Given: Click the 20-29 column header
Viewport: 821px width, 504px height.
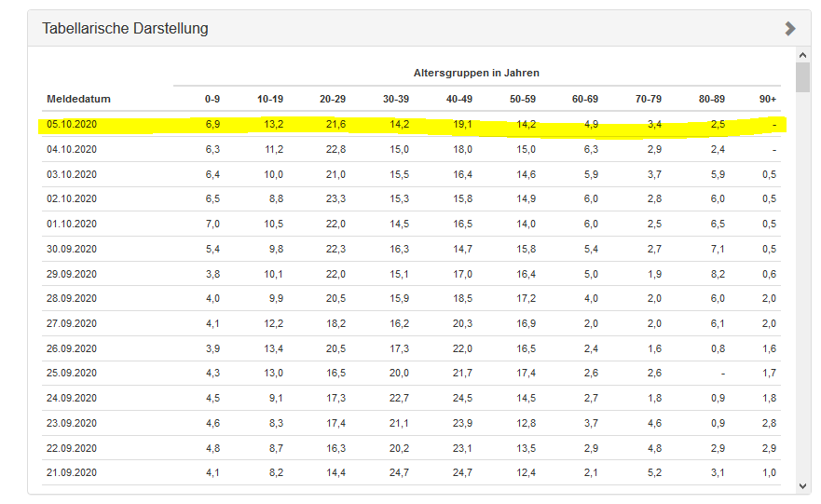Looking at the screenshot, I should coord(333,99).
